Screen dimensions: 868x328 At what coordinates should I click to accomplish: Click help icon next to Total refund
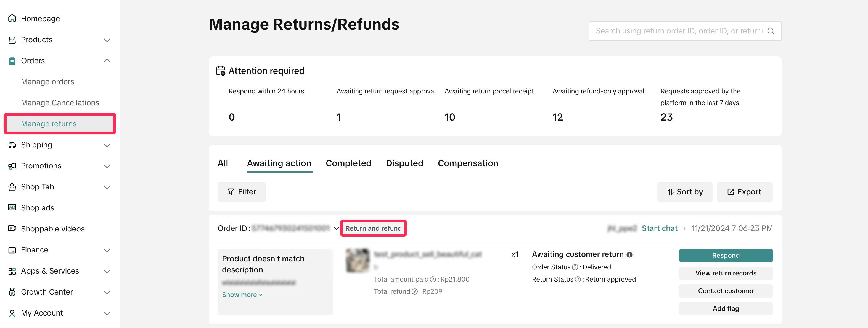point(415,291)
